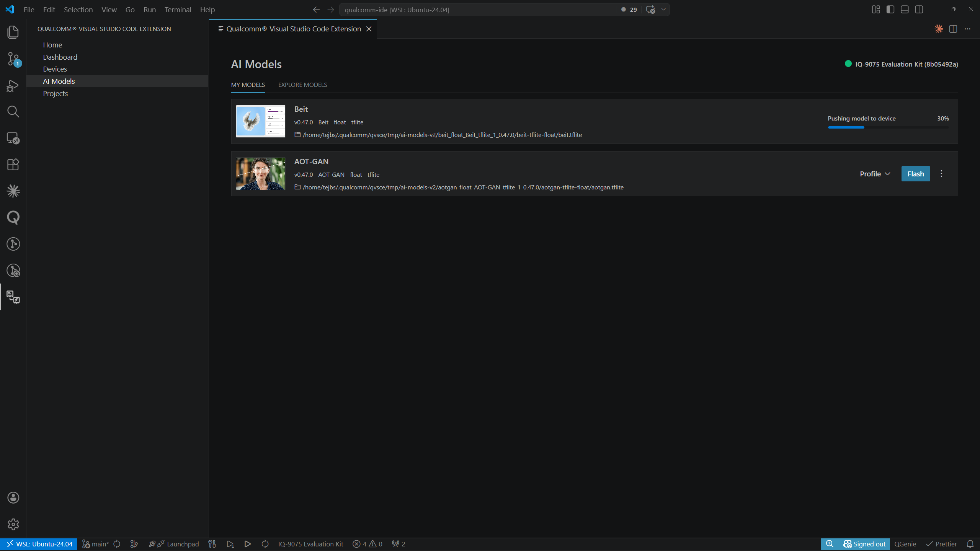980x551 pixels.
Task: Open the Remote Explorer view
Action: (x=13, y=138)
